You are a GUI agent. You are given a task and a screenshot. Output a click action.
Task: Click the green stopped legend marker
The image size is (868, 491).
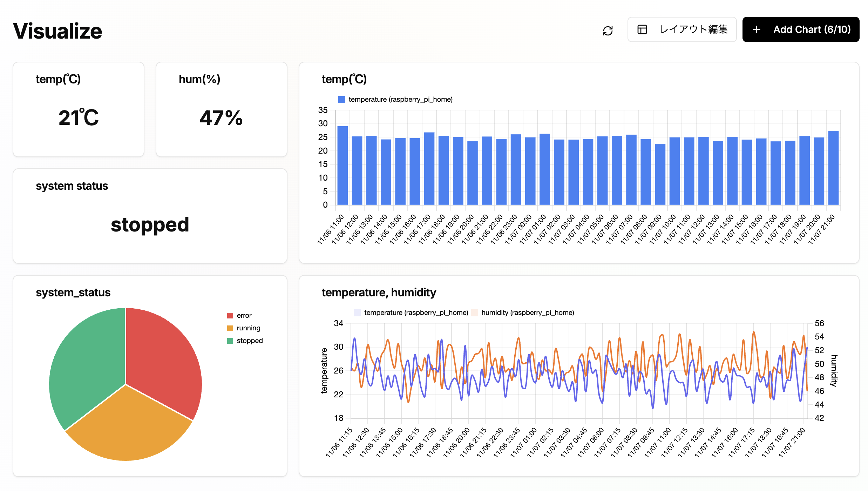[230, 340]
